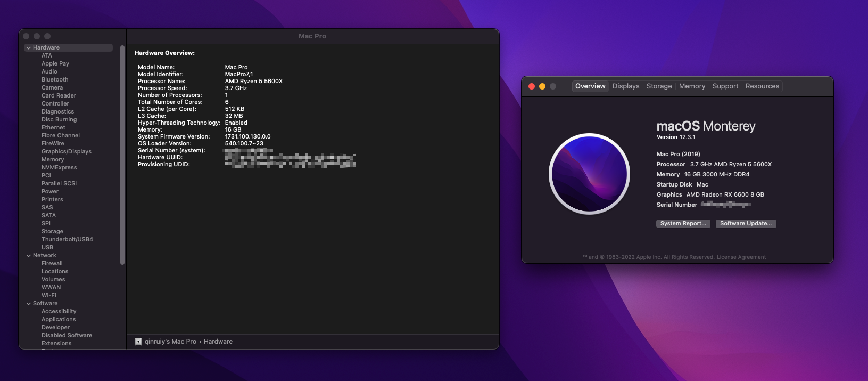The width and height of the screenshot is (868, 381).
Task: Select Card Reader in the sidebar
Action: click(x=59, y=96)
